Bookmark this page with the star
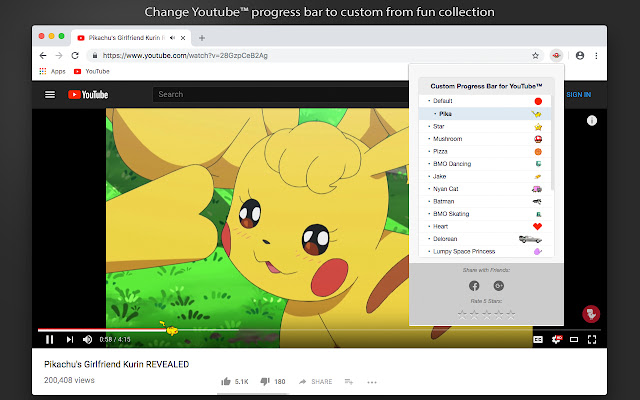This screenshot has width=640, height=400. (x=536, y=56)
